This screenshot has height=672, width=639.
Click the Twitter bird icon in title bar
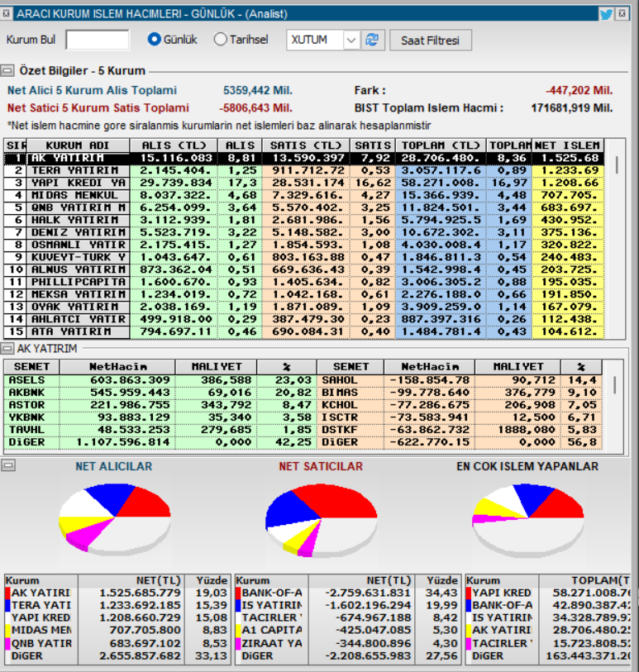pyautogui.click(x=606, y=14)
